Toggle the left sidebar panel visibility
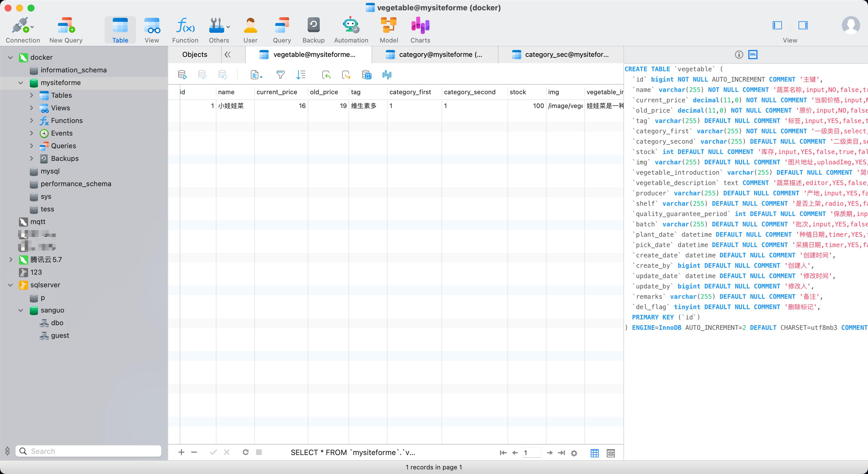This screenshot has height=474, width=868. (777, 25)
